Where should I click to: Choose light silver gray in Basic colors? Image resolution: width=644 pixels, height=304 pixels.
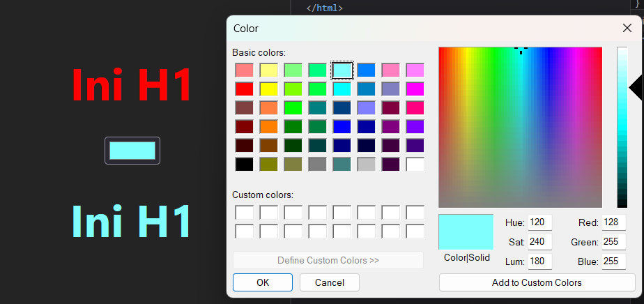(x=367, y=165)
